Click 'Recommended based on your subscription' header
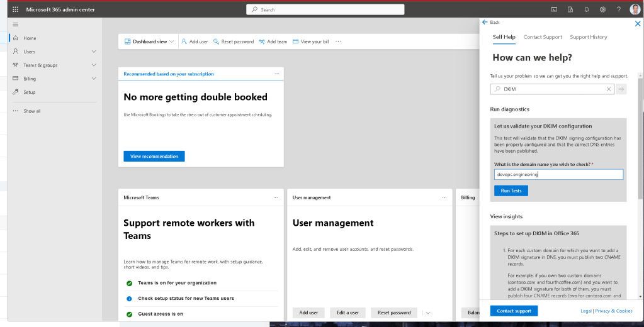The image size is (644, 327). point(168,74)
